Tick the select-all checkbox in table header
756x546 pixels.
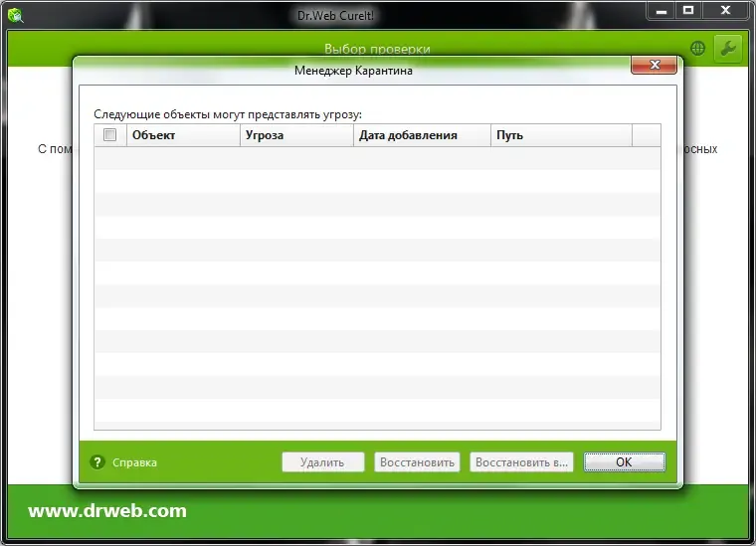pyautogui.click(x=110, y=135)
